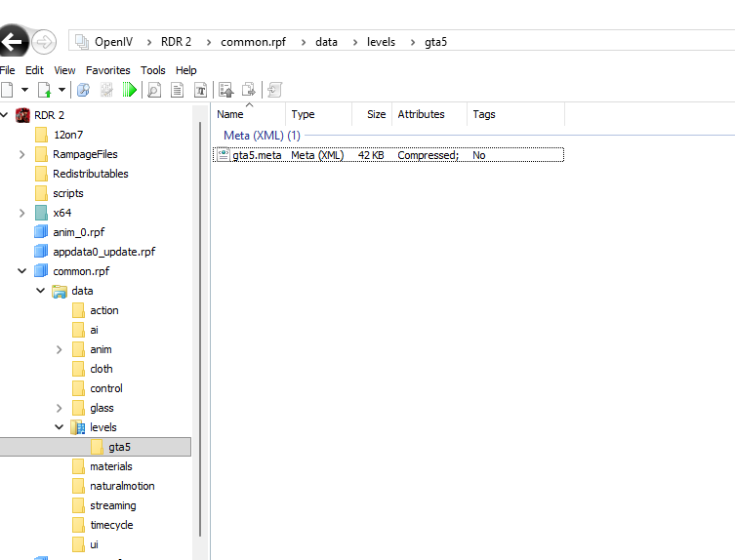735x560 pixels.
Task: Open the File menu
Action: (x=7, y=70)
